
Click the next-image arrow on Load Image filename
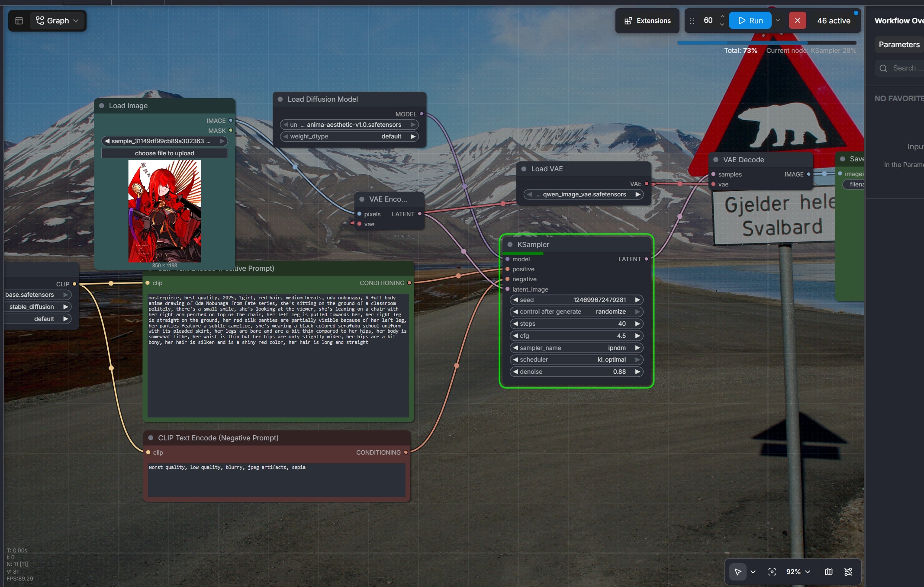(222, 141)
